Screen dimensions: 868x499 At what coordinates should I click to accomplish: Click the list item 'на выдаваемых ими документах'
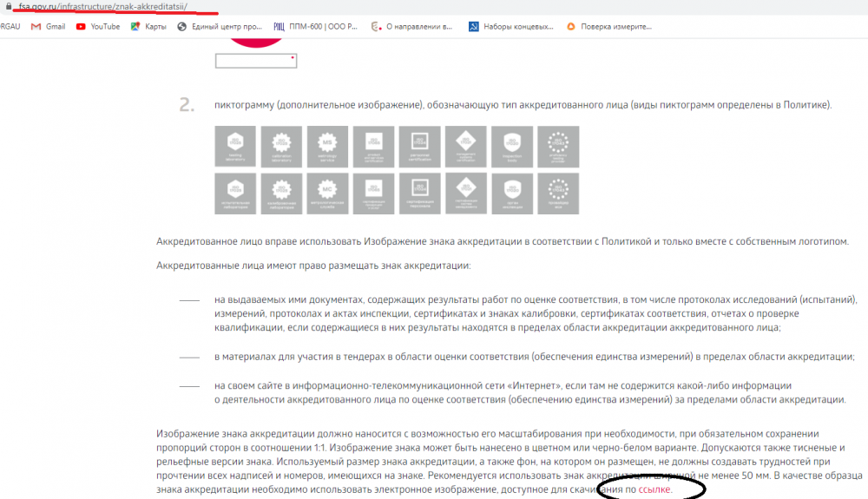pyautogui.click(x=536, y=313)
